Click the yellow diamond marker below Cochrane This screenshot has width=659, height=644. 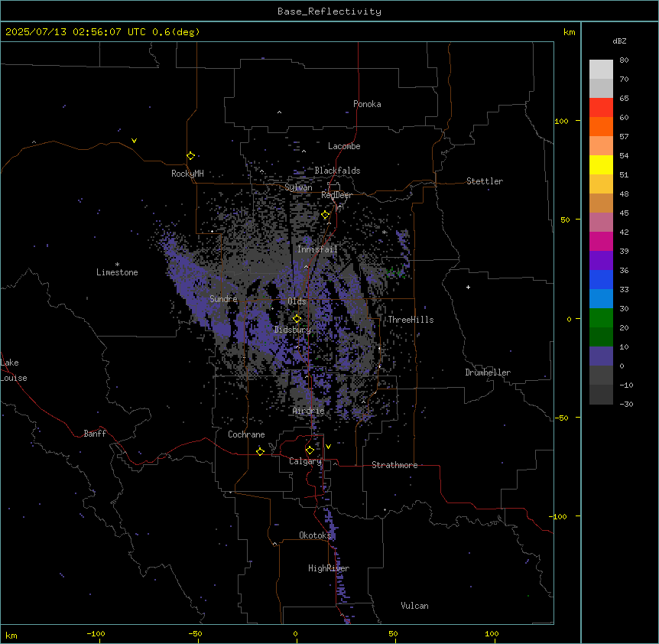[260, 451]
